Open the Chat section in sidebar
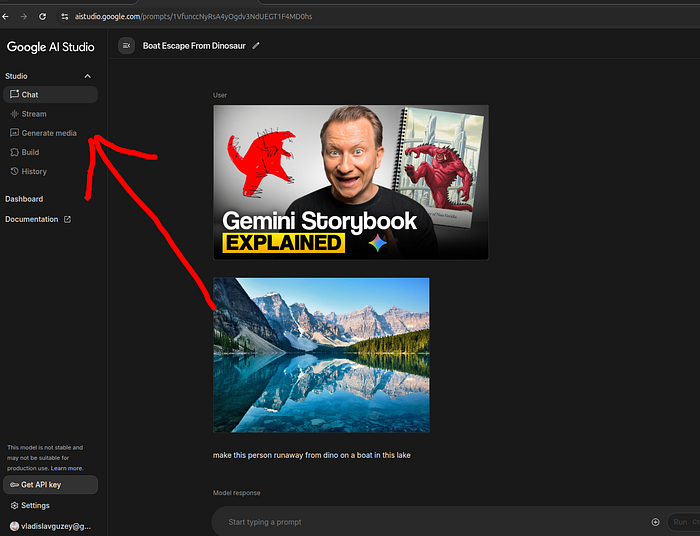 [50, 95]
